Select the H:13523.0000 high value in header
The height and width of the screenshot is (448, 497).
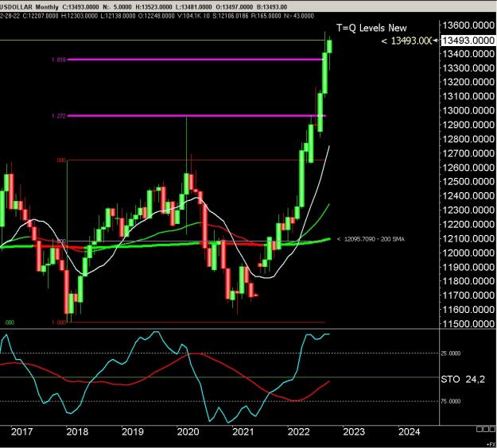(153, 6)
